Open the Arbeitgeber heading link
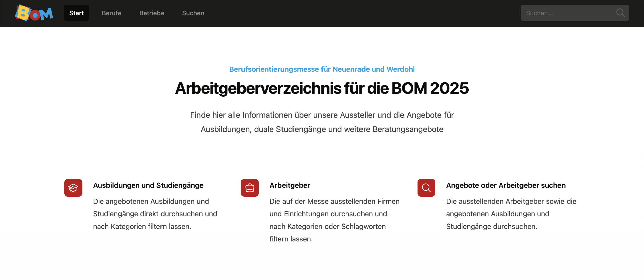The image size is (644, 280). [x=290, y=185]
